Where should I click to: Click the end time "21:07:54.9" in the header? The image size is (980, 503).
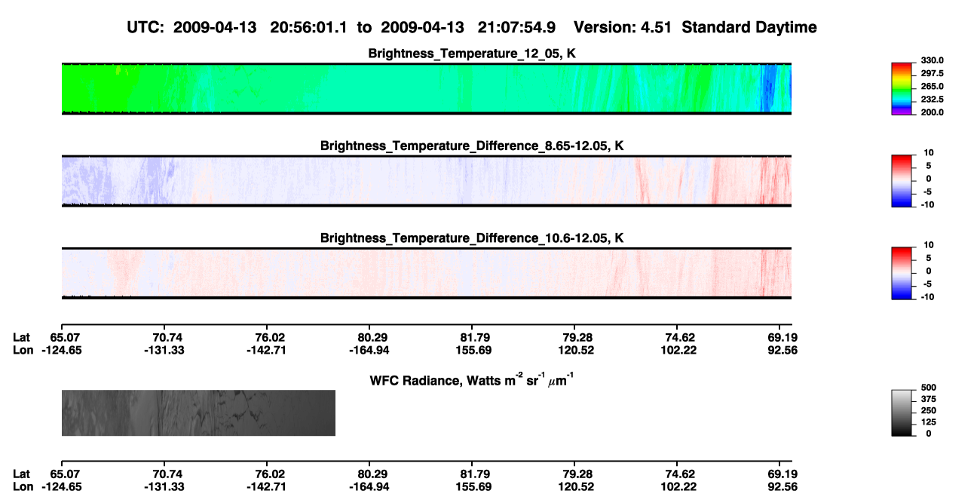pyautogui.click(x=517, y=28)
